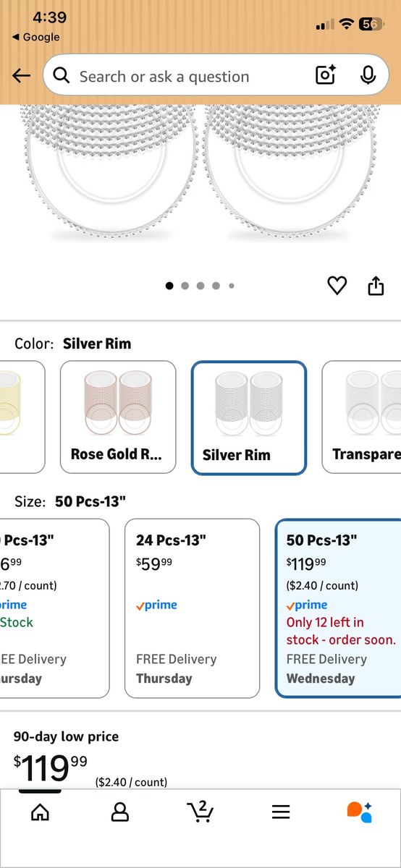Select the Silver Rim color option

(249, 418)
